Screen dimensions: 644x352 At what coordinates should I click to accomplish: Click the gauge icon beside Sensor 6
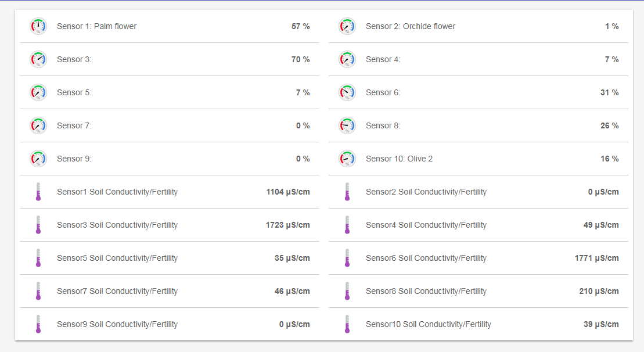347,92
